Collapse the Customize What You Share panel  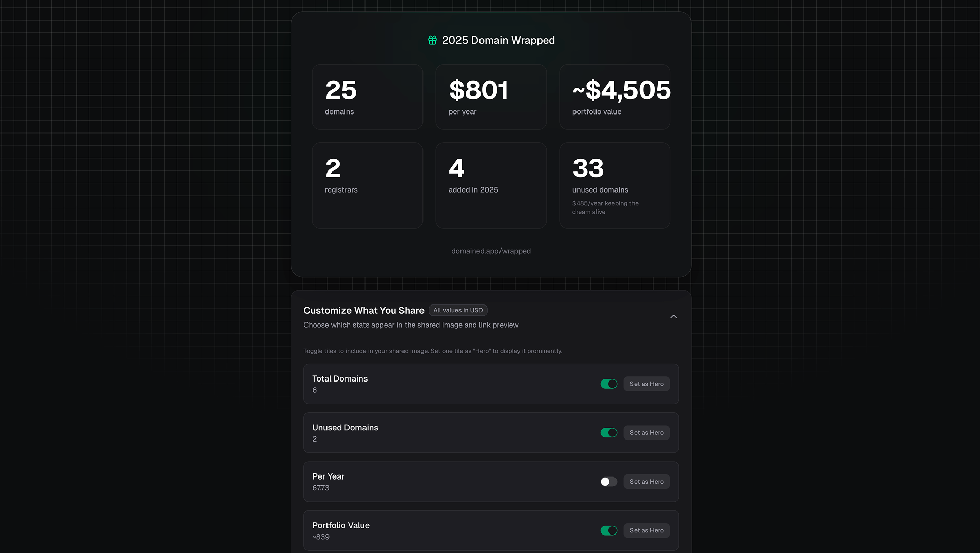(x=674, y=316)
